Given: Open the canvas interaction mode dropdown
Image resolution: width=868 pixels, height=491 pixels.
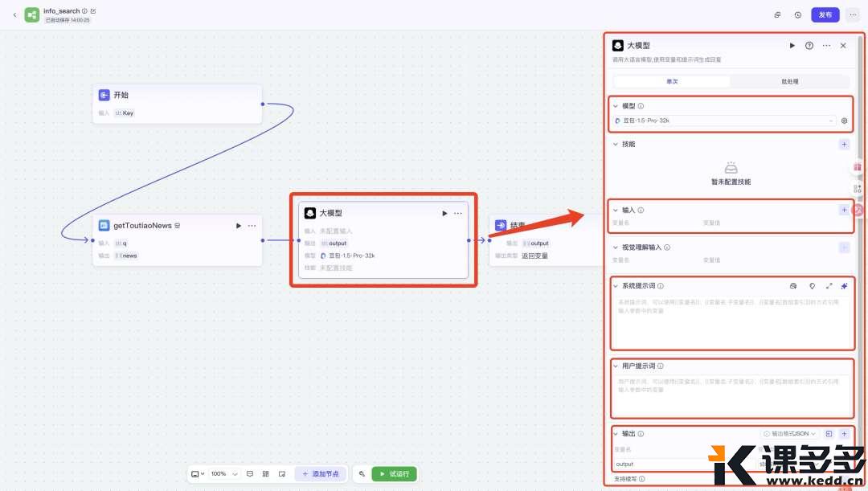Looking at the screenshot, I should [x=198, y=474].
